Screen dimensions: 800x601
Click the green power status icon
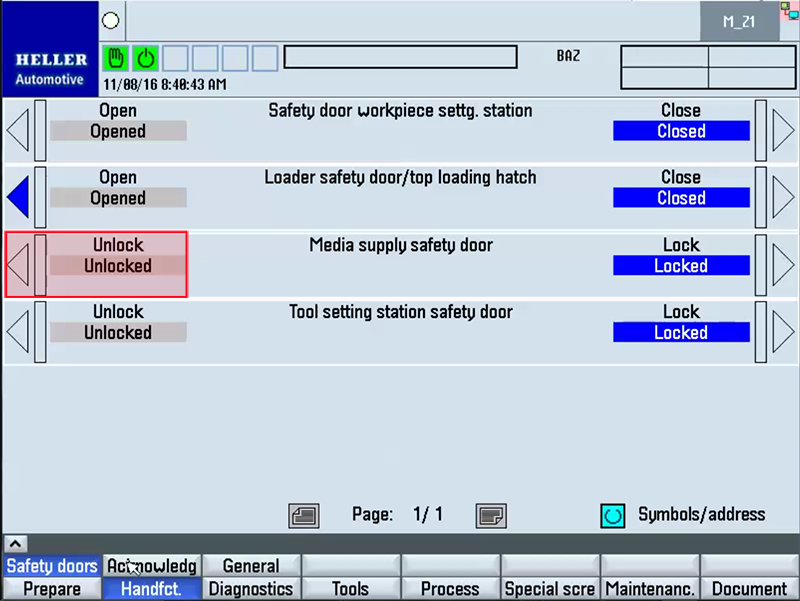coord(146,58)
